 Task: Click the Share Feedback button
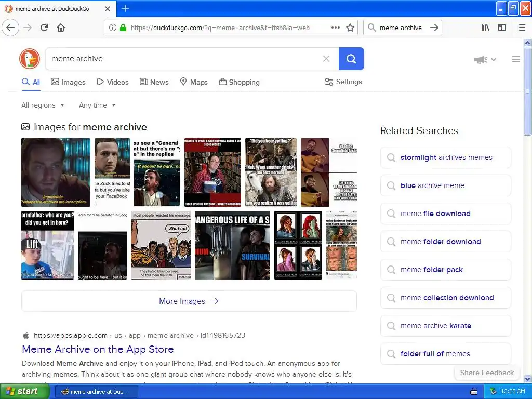point(487,373)
